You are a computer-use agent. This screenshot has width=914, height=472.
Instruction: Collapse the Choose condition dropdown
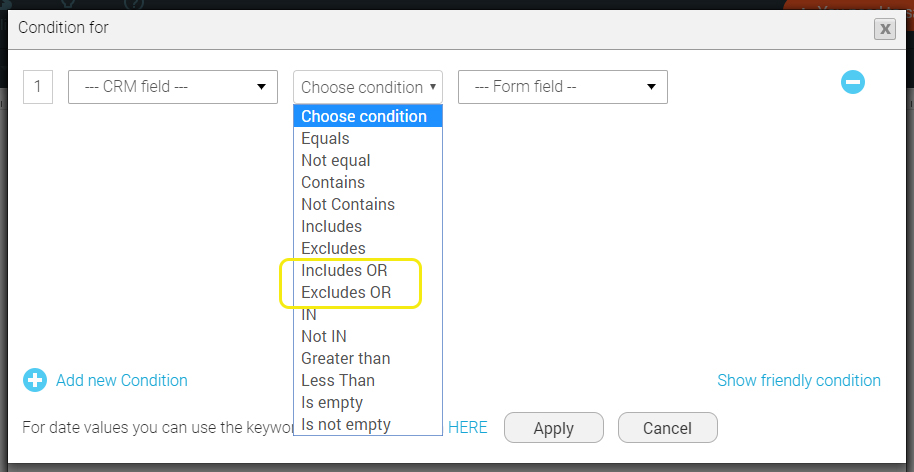tap(368, 87)
